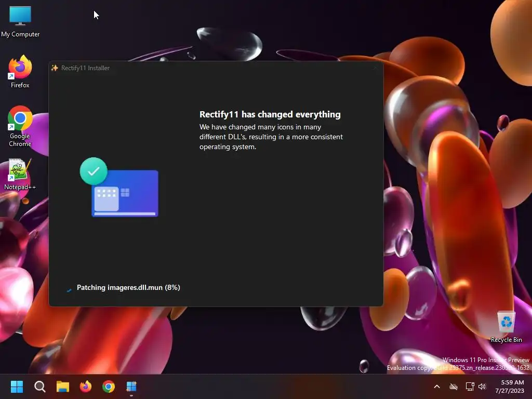Click the 'Rectify11 has changed everything' heading
Viewport: 532px width, 399px height.
pos(270,114)
